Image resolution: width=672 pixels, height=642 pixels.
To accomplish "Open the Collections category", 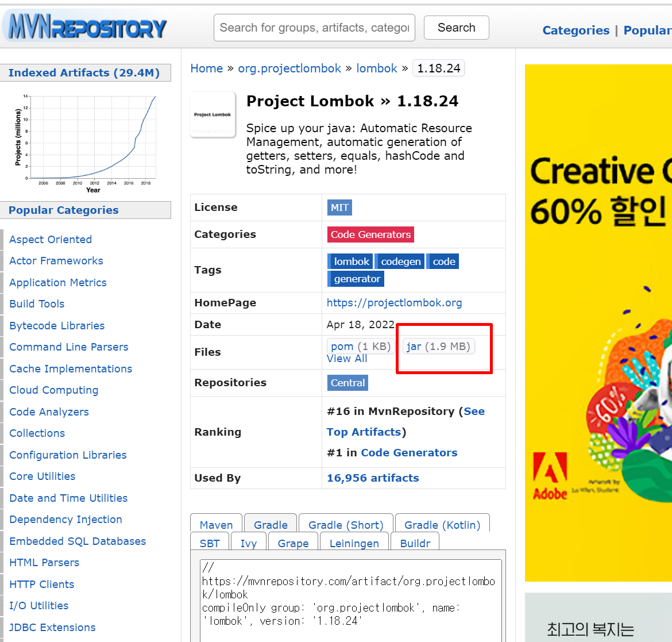I will click(37, 433).
